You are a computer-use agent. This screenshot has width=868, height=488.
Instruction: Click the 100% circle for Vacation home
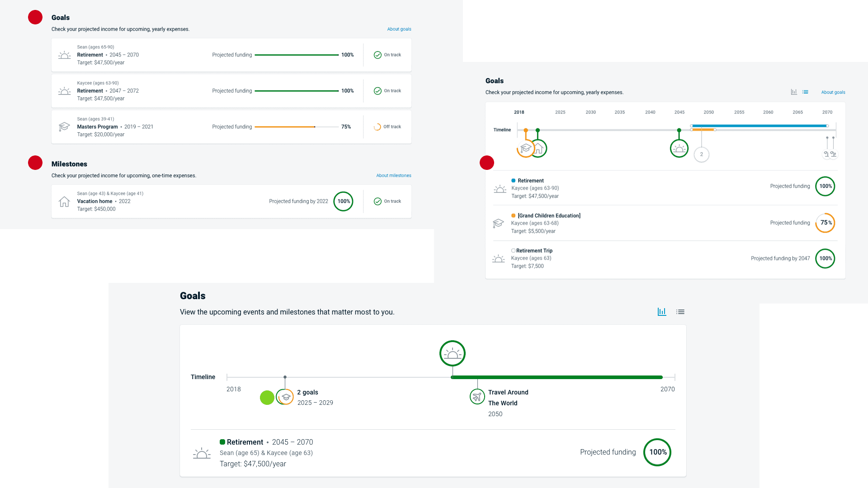(344, 202)
